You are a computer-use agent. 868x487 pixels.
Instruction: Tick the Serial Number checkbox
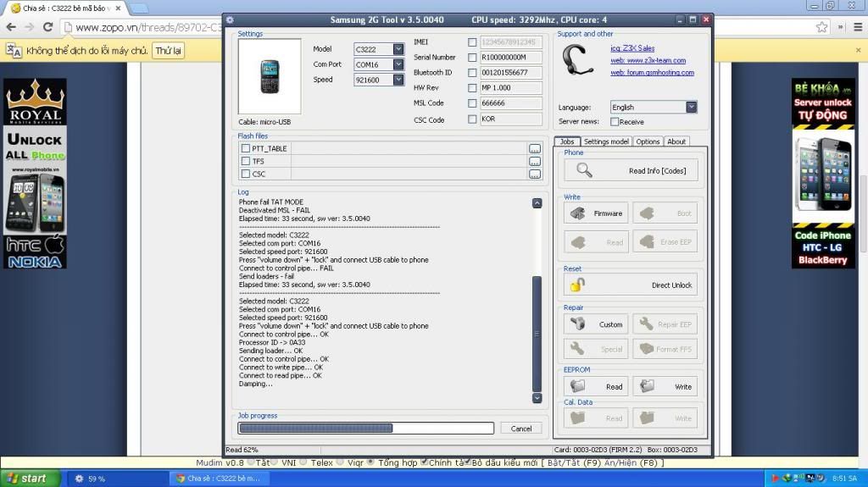(x=471, y=57)
